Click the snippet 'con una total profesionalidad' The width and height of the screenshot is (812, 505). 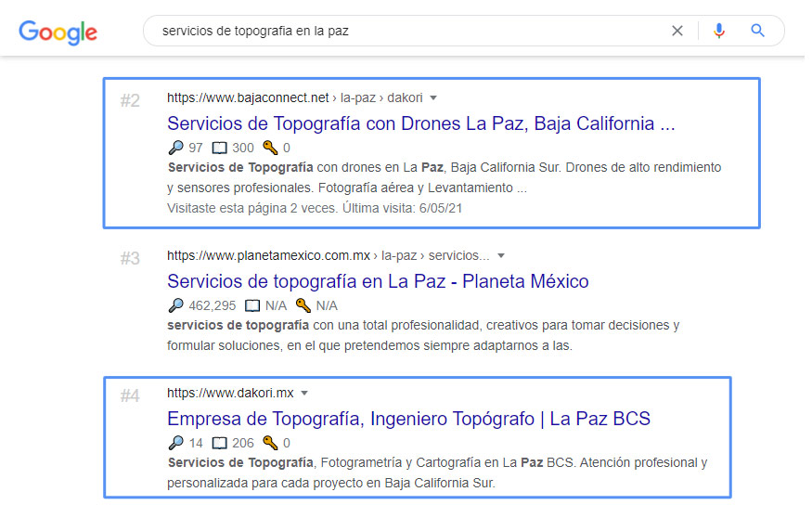coord(423,336)
